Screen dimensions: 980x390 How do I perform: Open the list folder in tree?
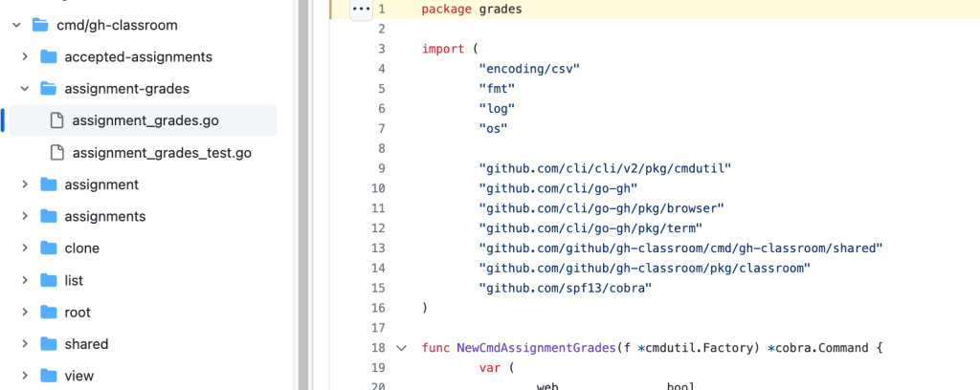point(74,280)
